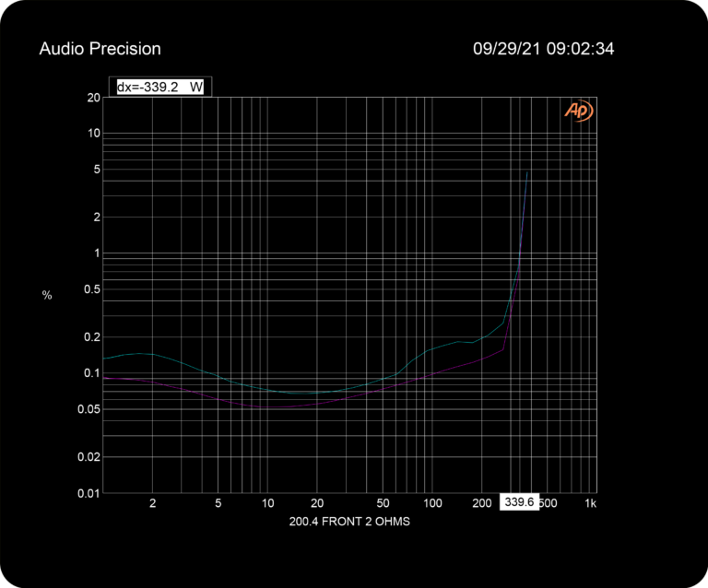Viewport: 708px width, 588px height.
Task: Click the 200 label on the X-axis
Action: 482,503
